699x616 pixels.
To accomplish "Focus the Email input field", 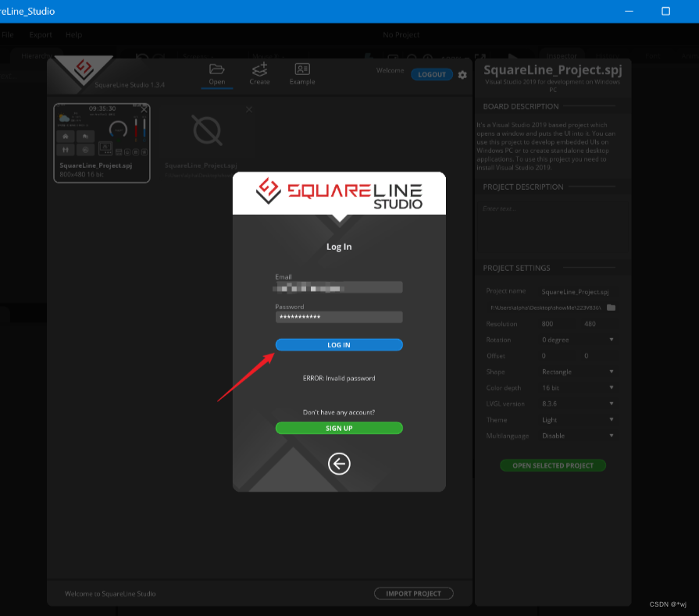I will (x=339, y=288).
